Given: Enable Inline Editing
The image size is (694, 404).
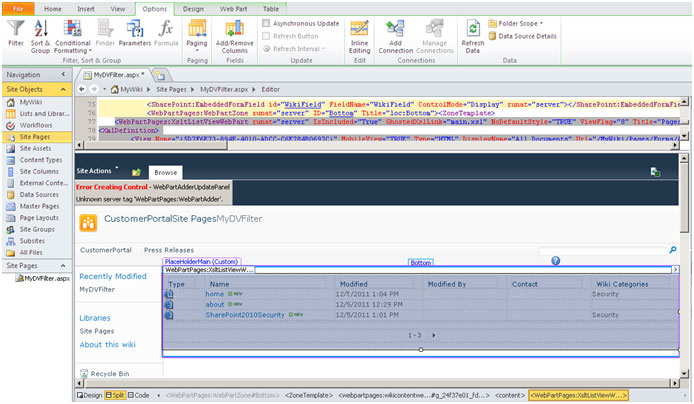Looking at the screenshot, I should click(359, 37).
